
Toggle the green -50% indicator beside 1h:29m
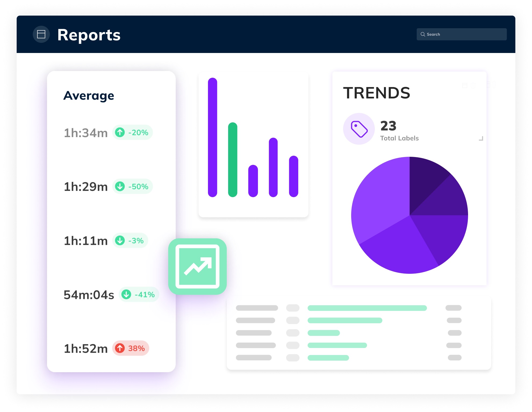(132, 186)
